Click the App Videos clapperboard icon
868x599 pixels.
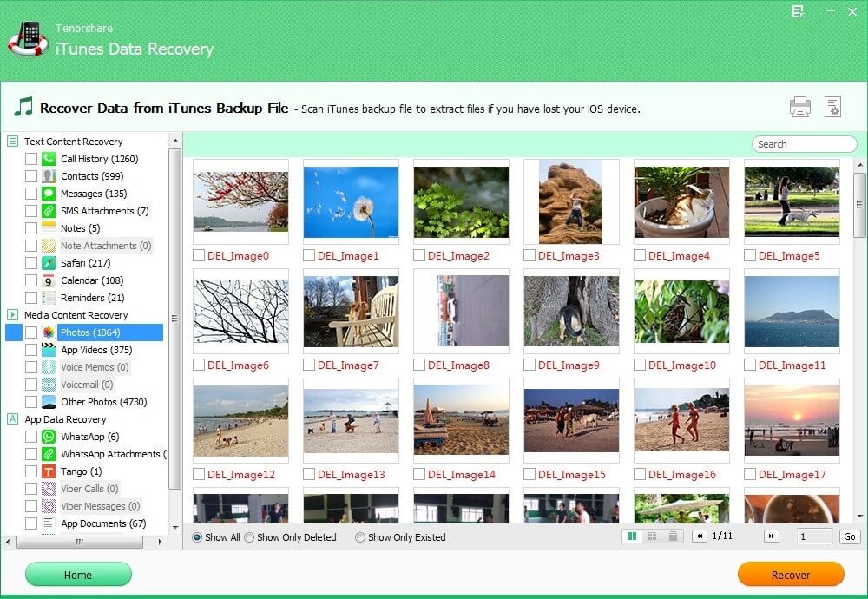(49, 349)
